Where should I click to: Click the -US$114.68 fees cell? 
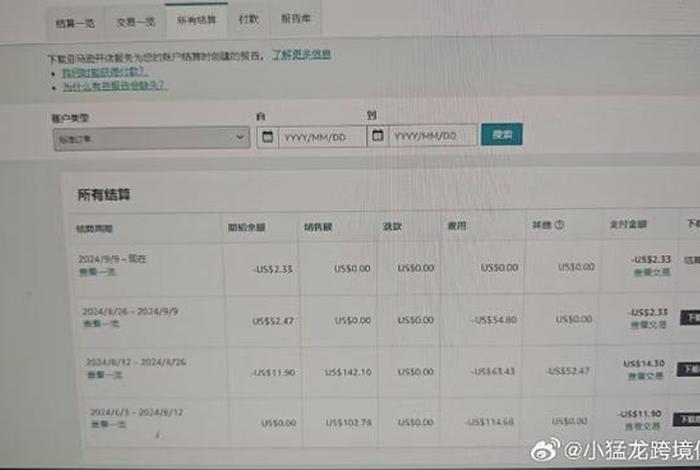click(x=489, y=421)
